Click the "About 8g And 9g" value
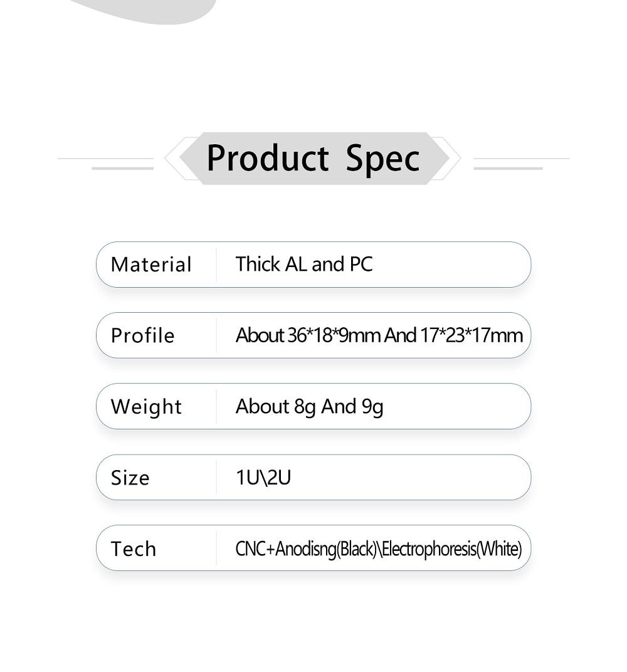This screenshot has height=672, width=627. coord(309,407)
